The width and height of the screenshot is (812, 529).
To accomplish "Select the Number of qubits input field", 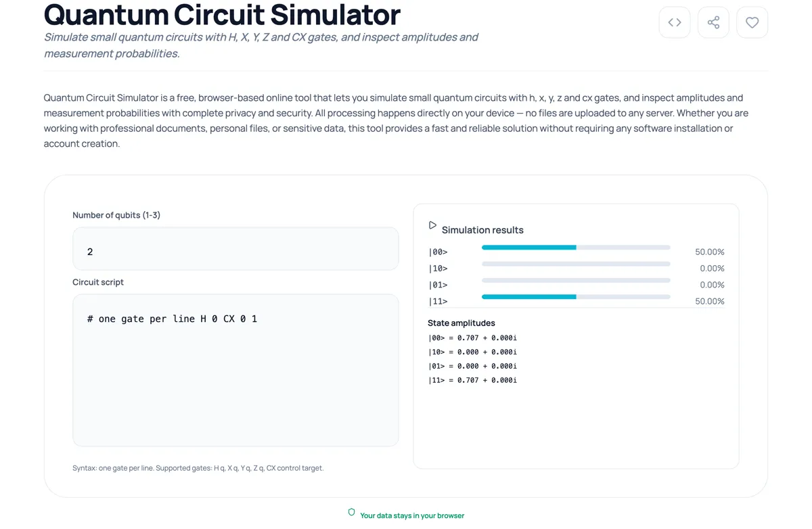I will (235, 248).
